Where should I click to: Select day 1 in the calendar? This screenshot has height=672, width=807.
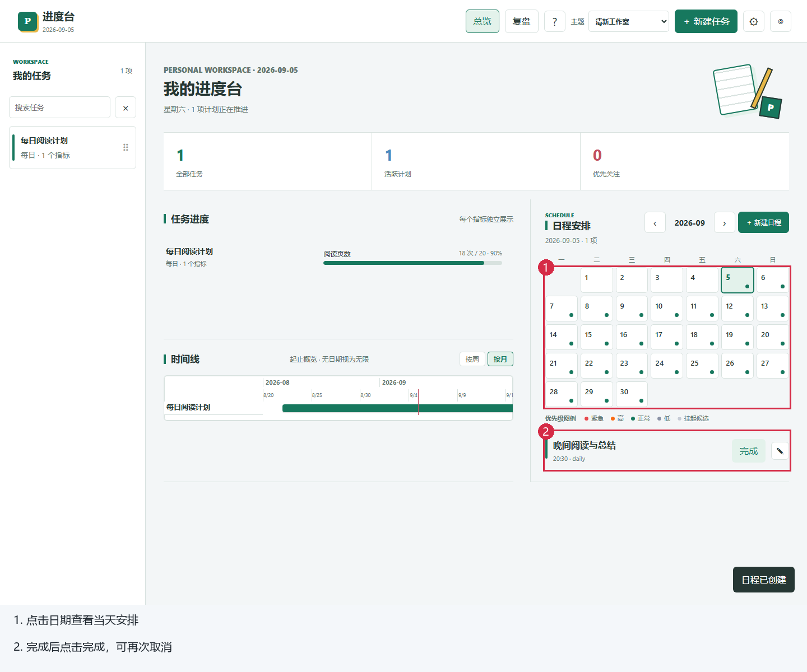point(596,280)
